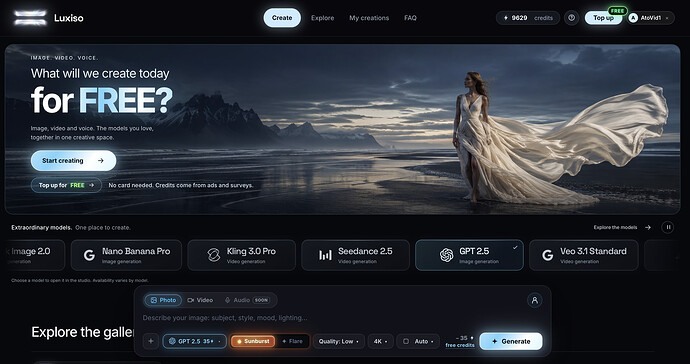Image resolution: width=690 pixels, height=364 pixels.
Task: Click the Google logo on Nano Banana Pro
Action: tap(89, 255)
